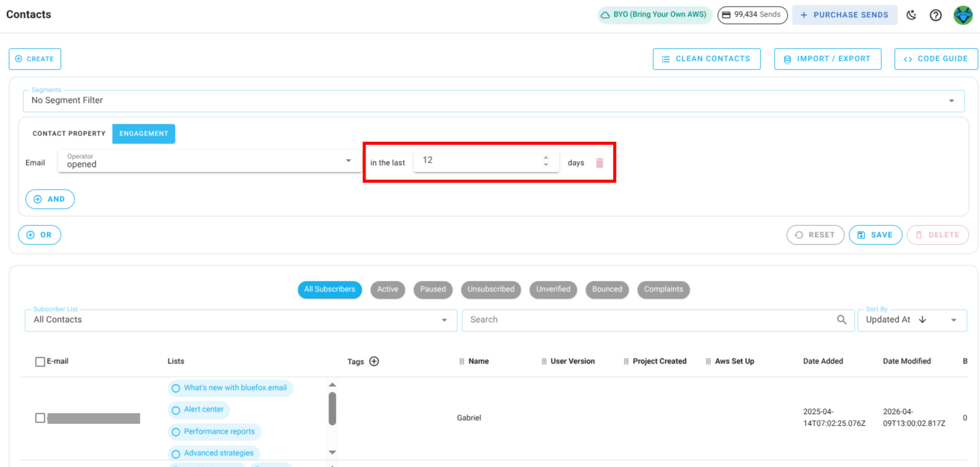Check the checkbox for Gabriel's contact row
980x467 pixels.
[x=40, y=418]
